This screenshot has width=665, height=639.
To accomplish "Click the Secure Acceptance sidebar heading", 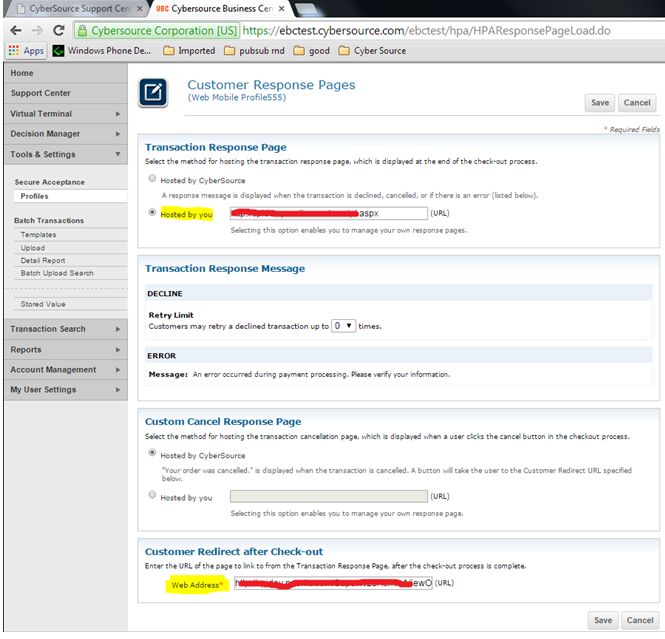I will click(x=50, y=182).
